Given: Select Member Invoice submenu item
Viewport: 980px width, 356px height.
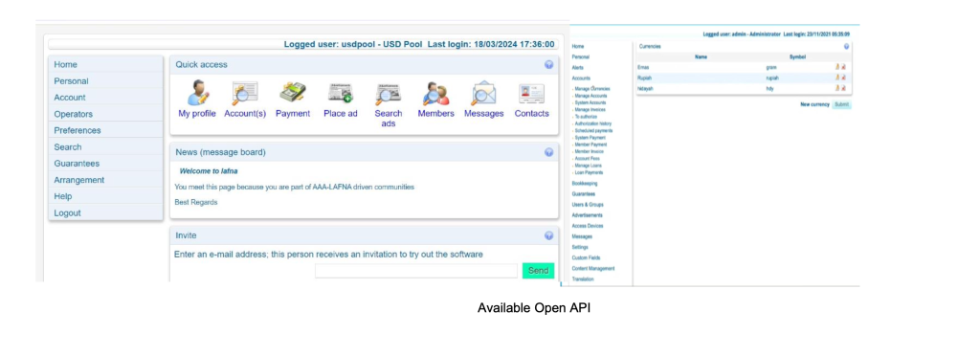Looking at the screenshot, I should tap(589, 151).
